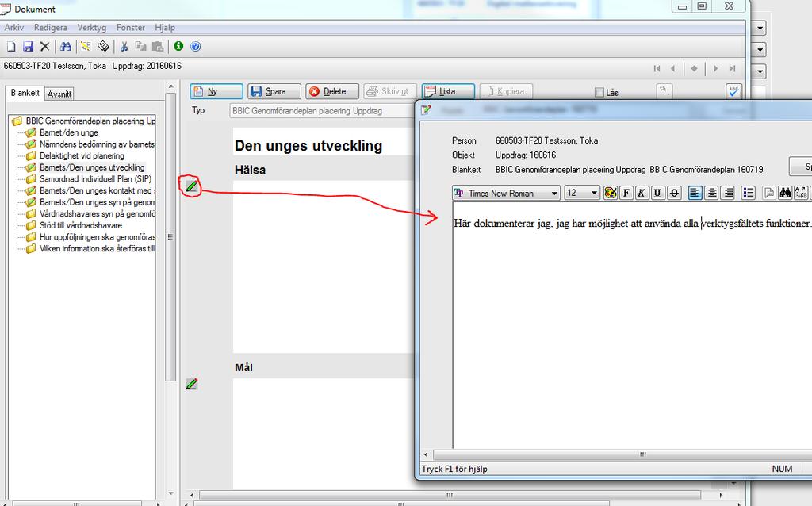Screen dimensions: 812x506
Task: Open the Redigera menu
Action: coord(50,28)
